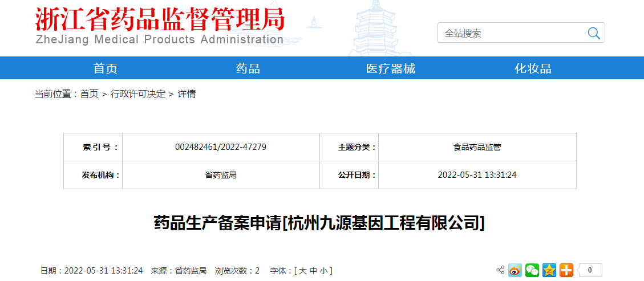Open 行政许可决定 breadcrumb link
This screenshot has height=281, width=644.
138,94
